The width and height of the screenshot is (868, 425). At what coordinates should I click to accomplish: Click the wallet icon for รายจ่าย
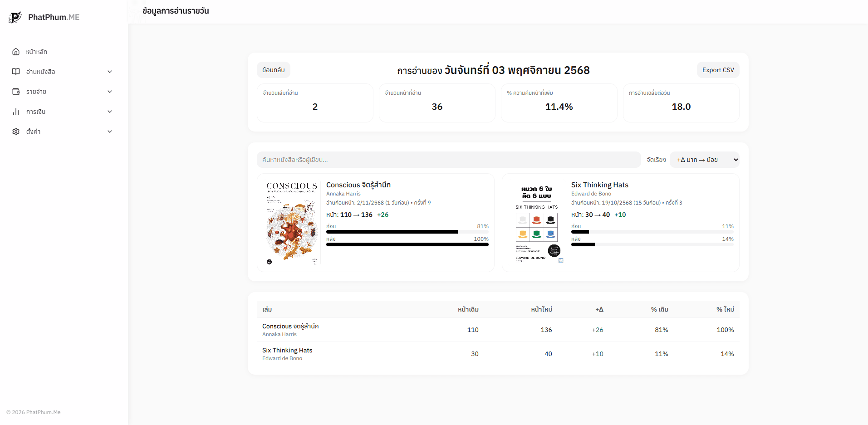16,92
